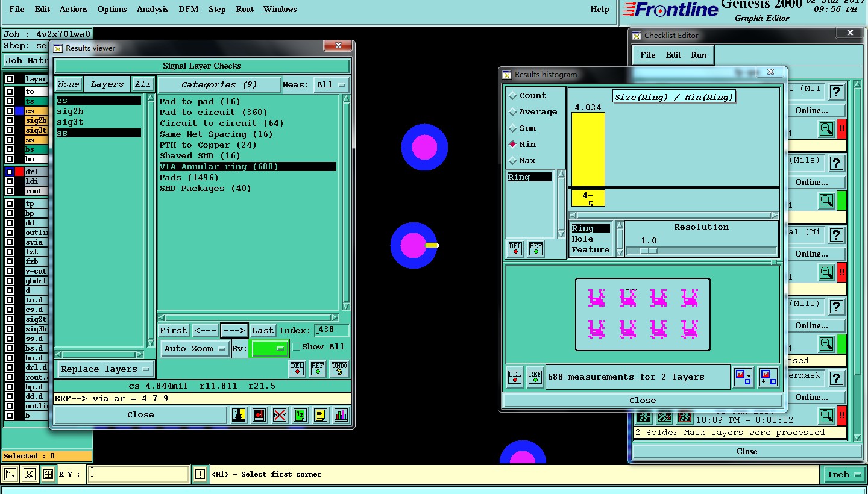Viewport: 868px width, 494px height.
Task: Toggle checkbox of the 'to' layer
Action: point(10,92)
